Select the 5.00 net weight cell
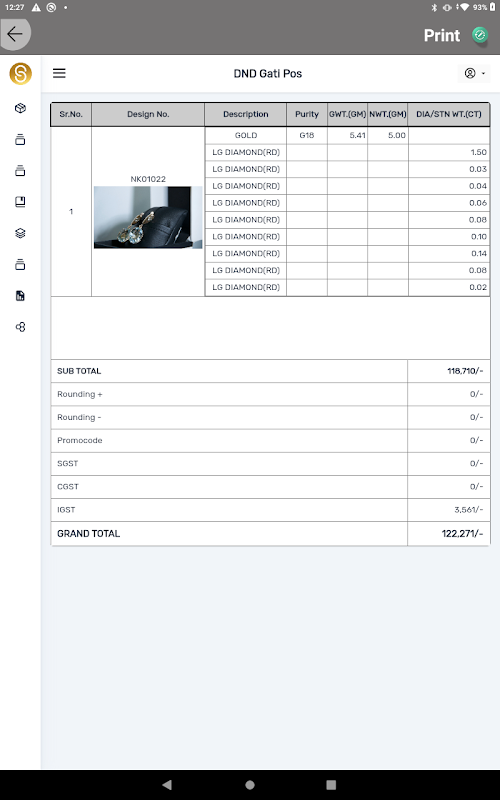This screenshot has height=800, width=500. [388, 135]
